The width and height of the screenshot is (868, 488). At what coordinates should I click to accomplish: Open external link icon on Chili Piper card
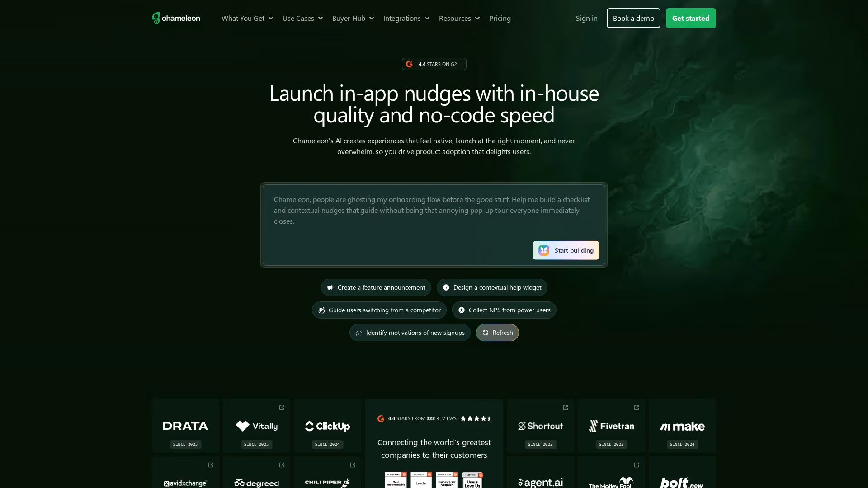click(x=353, y=465)
